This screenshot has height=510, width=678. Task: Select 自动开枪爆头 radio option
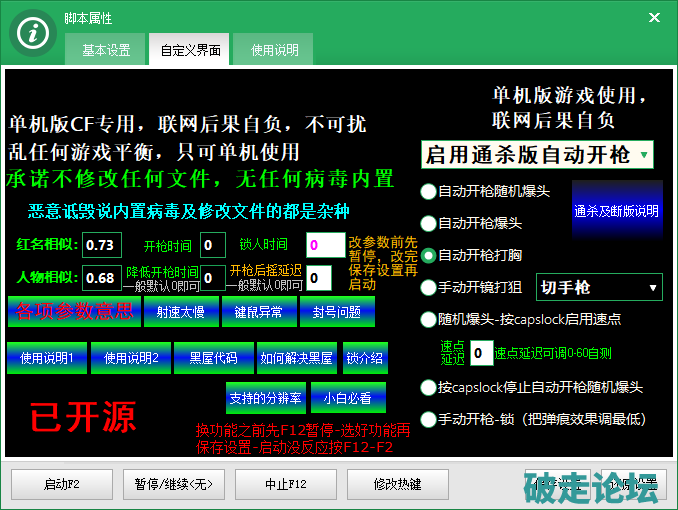[x=428, y=223]
